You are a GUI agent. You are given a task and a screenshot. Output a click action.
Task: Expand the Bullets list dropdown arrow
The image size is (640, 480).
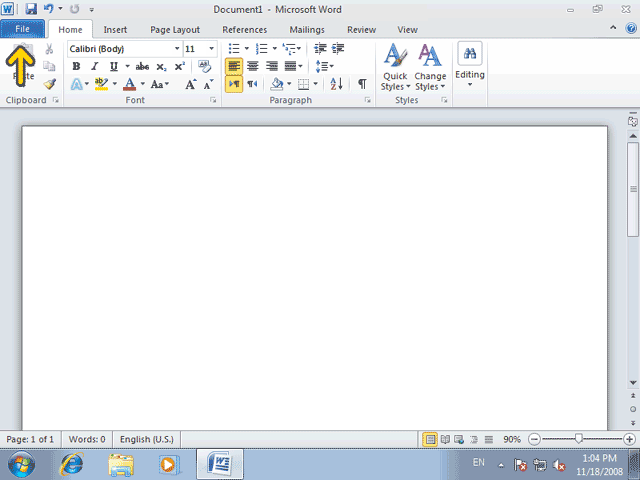(247, 49)
